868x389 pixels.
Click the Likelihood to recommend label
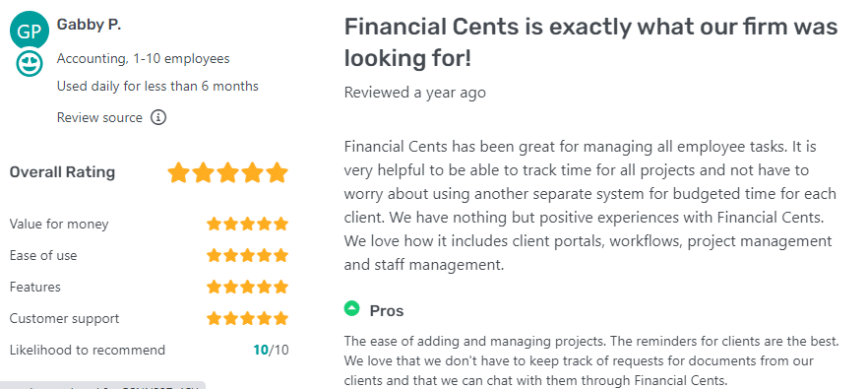[88, 351]
